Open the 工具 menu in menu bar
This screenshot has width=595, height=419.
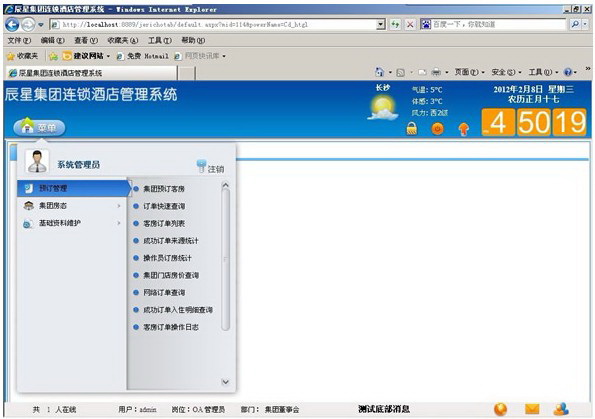point(159,40)
